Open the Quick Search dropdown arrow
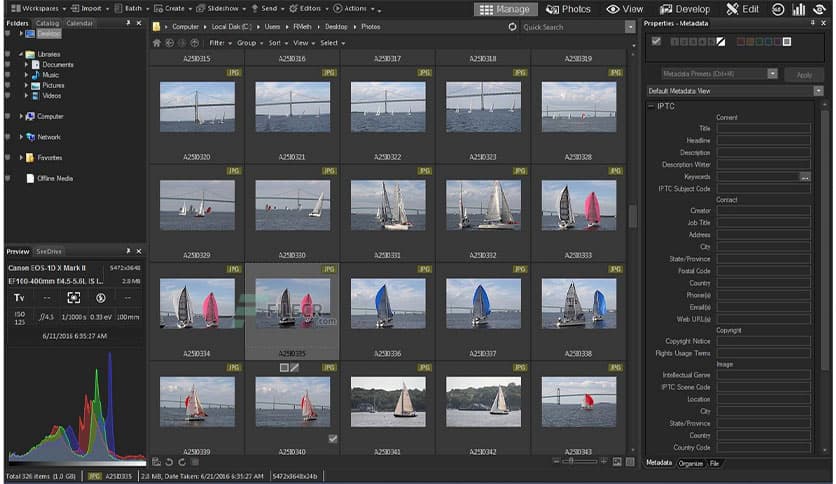This screenshot has width=836, height=484. (x=630, y=27)
